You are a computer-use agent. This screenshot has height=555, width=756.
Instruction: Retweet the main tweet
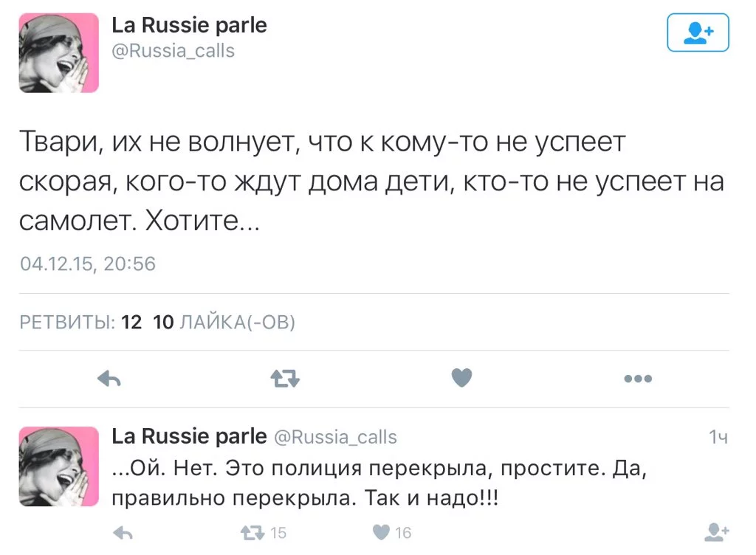tap(285, 379)
